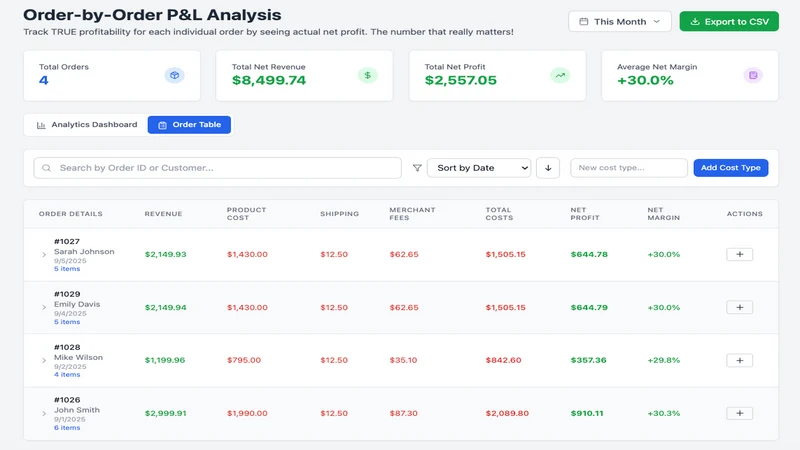Click the Net Profit column header
Screen dimensions: 800x450
click(585, 214)
